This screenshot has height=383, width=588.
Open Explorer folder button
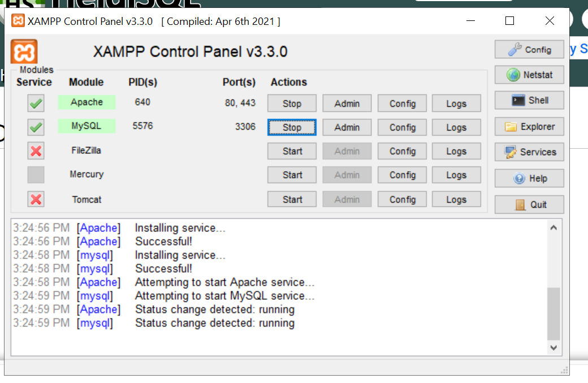[529, 126]
